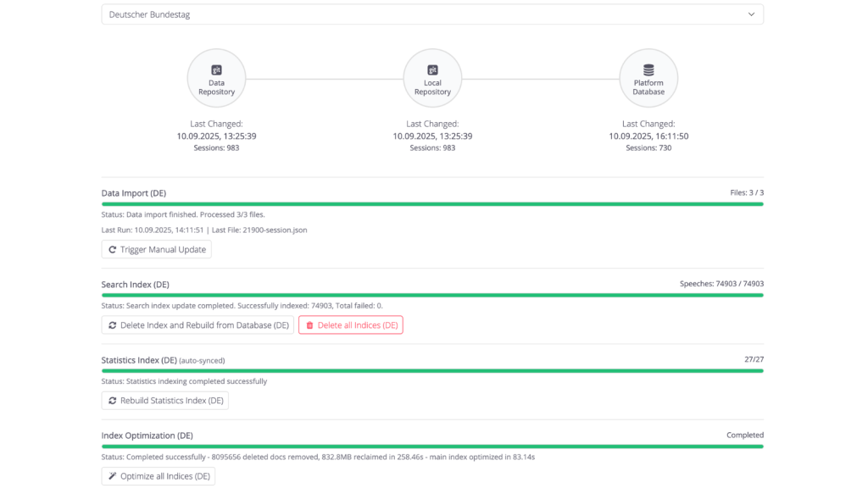Viewport: 868px width, 488px height.
Task: Click the Platform Database Sessions: 730 text
Action: pos(648,148)
